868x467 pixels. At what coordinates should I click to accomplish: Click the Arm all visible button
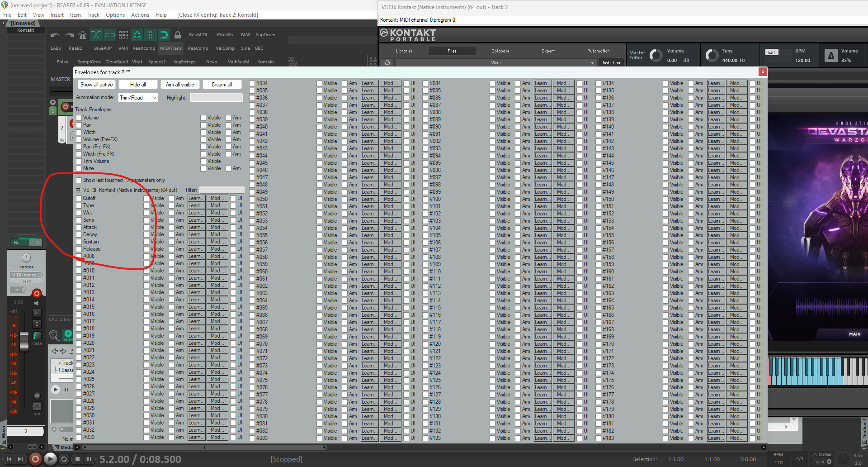click(x=180, y=85)
